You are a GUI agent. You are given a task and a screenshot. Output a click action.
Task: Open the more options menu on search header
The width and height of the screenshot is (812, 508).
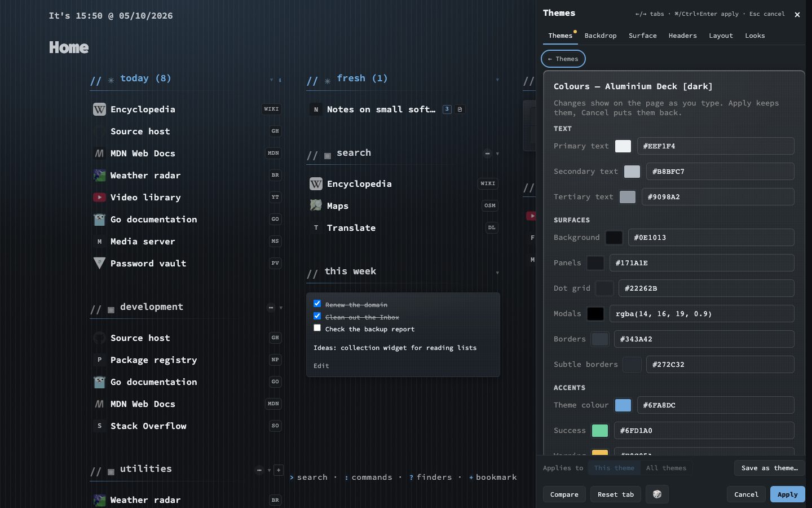click(x=487, y=154)
